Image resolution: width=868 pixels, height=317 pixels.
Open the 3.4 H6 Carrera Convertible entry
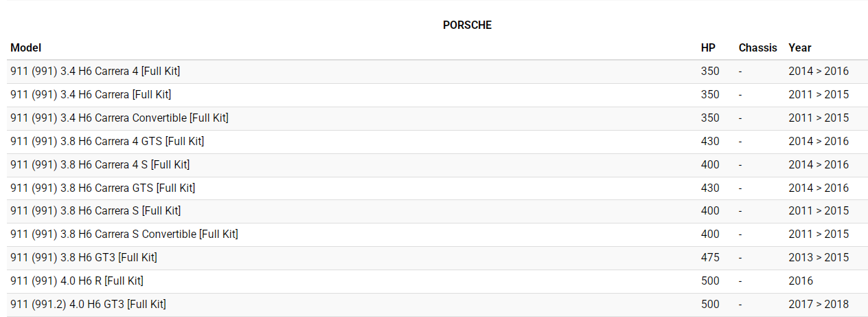pyautogui.click(x=119, y=118)
